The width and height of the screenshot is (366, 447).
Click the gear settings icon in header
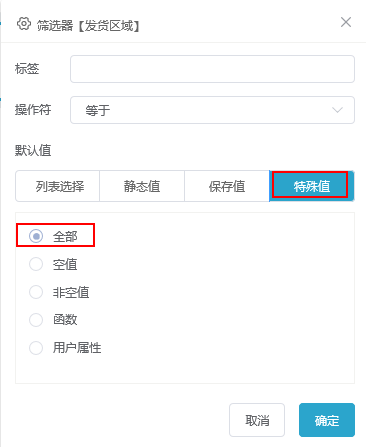click(24, 24)
